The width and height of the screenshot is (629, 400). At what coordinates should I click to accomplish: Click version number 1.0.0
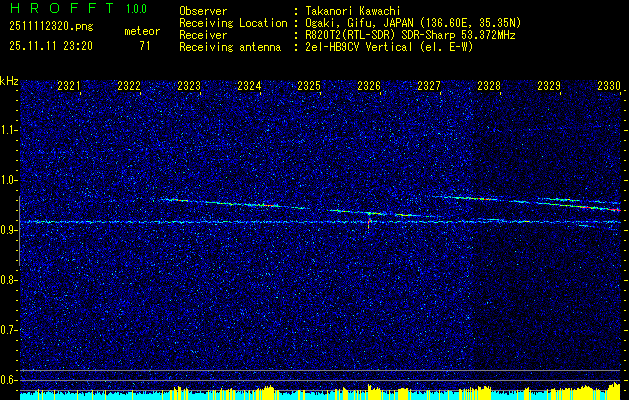[136, 8]
